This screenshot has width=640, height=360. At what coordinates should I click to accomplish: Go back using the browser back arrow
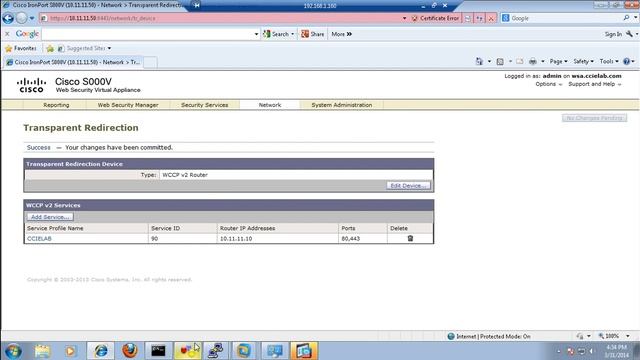(x=8, y=18)
